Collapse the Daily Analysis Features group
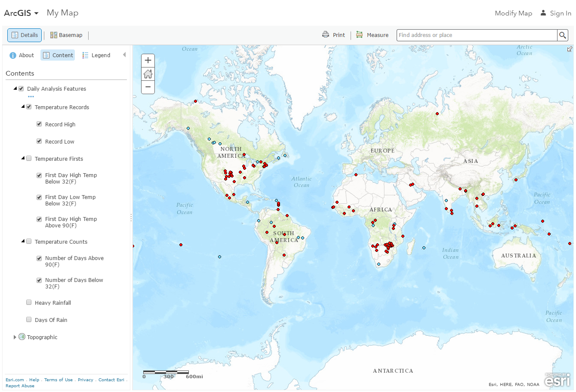The image size is (576, 392). pos(15,89)
